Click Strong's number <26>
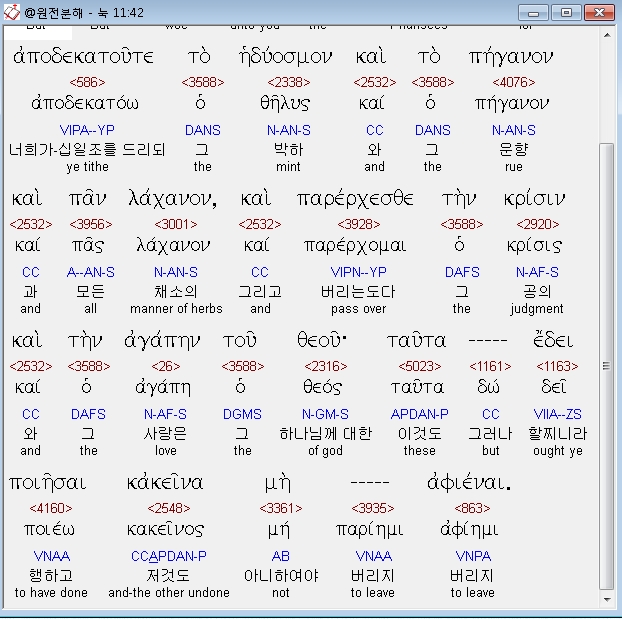622x619 pixels. click(165, 366)
